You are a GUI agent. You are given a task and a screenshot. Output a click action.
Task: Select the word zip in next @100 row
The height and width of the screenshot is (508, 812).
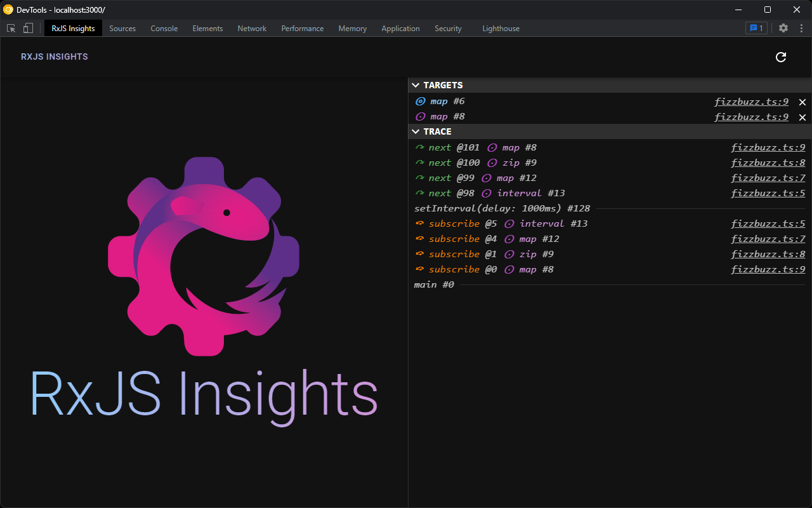[x=511, y=163]
